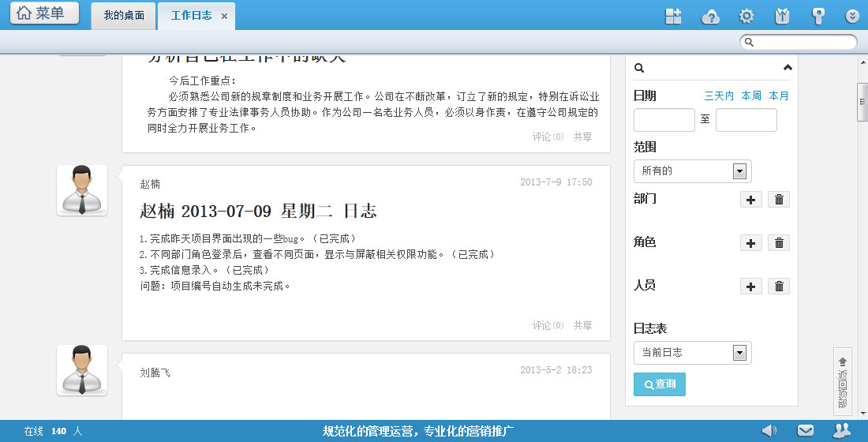
Task: Click the add-widget grid icon in top toolbar
Action: click(673, 16)
